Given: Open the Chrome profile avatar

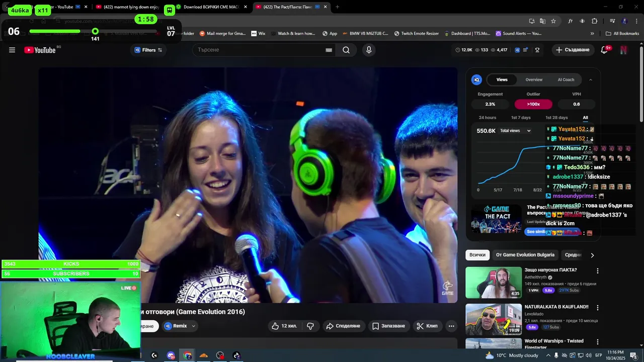Looking at the screenshot, I should 624,21.
